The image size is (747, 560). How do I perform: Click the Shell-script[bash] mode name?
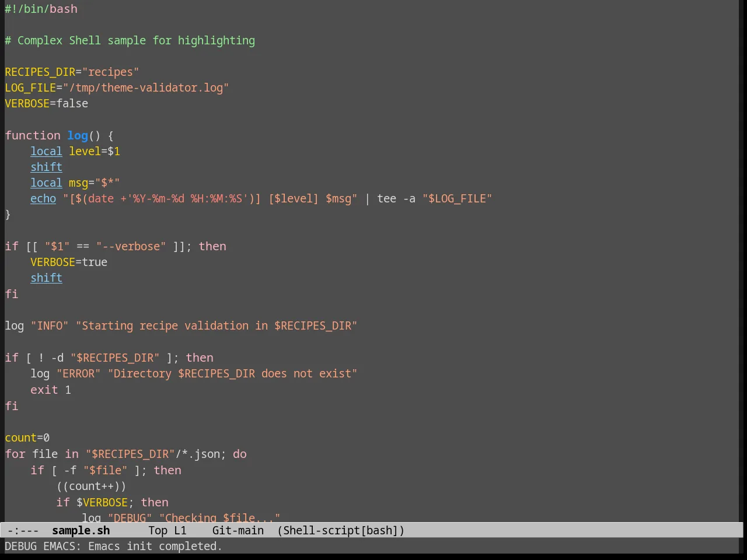pyautogui.click(x=341, y=530)
